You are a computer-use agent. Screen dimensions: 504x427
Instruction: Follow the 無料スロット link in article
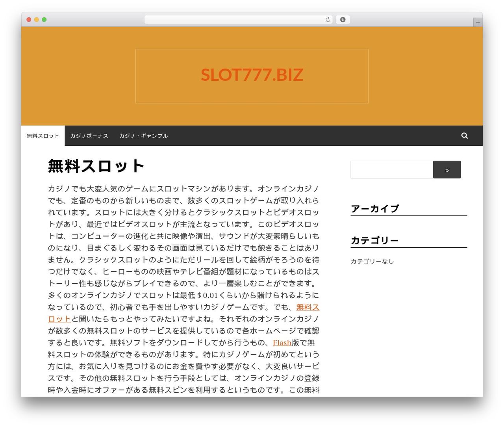(308, 307)
